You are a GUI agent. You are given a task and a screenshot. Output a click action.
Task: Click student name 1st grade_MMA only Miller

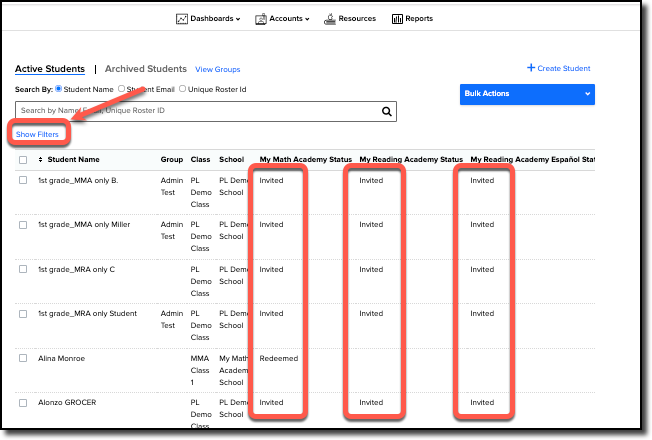[84, 225]
